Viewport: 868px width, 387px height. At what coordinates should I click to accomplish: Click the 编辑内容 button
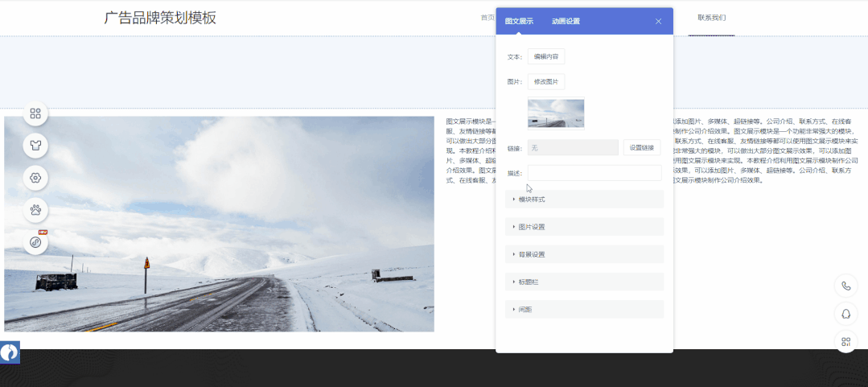click(x=546, y=56)
